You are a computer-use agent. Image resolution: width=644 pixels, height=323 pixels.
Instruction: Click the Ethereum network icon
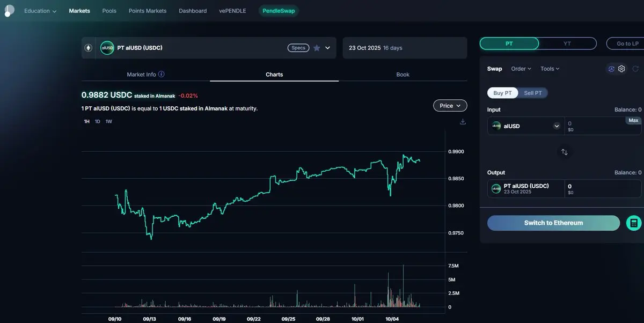click(89, 48)
